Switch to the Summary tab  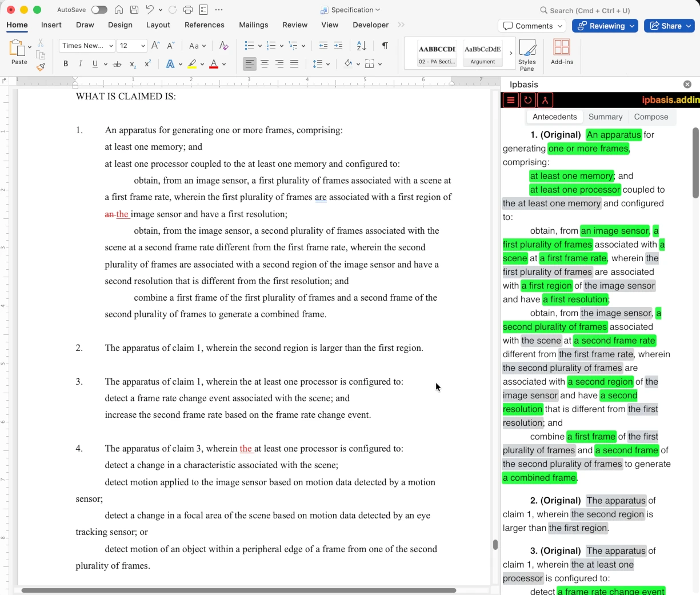[605, 117]
